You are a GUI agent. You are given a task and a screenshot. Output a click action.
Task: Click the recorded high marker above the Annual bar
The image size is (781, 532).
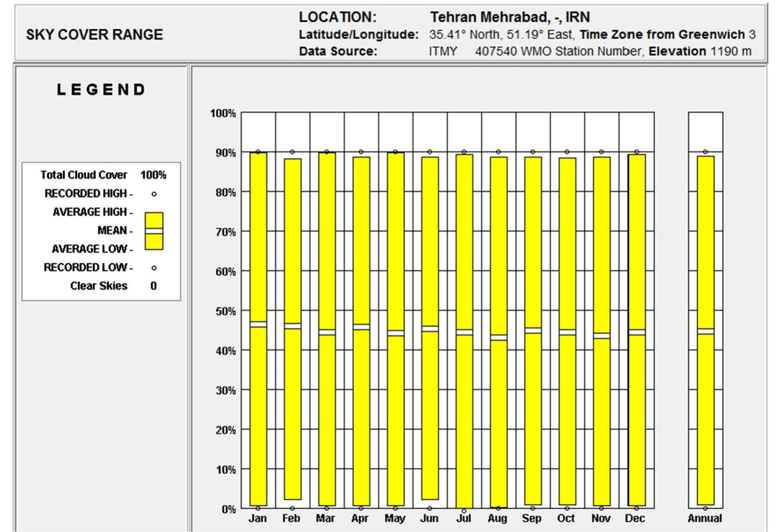coord(705,152)
